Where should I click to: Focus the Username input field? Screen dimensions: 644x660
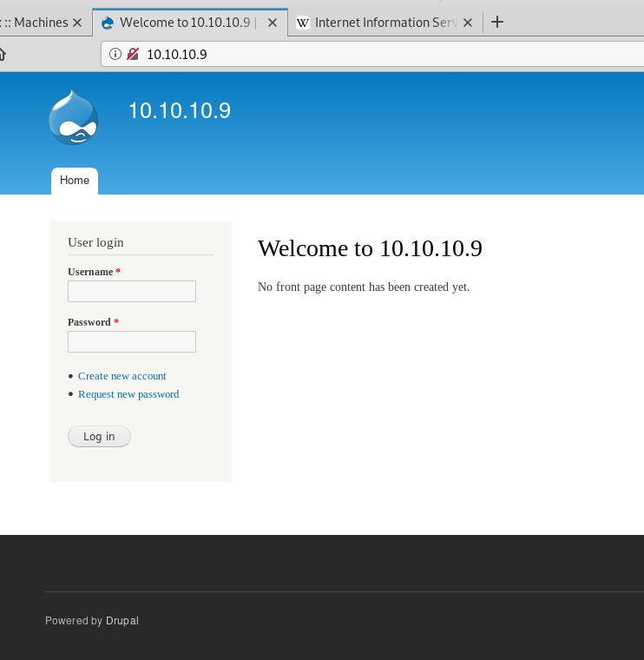pyautogui.click(x=132, y=291)
